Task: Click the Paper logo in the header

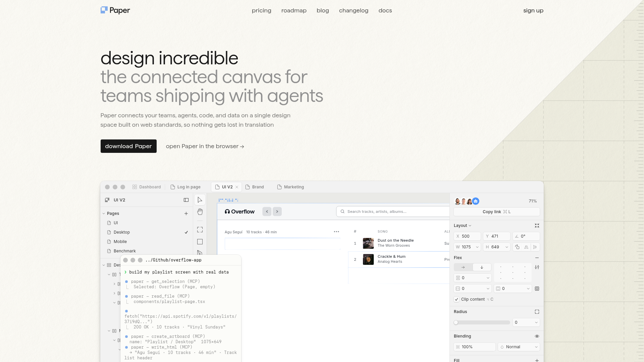Action: point(115,10)
